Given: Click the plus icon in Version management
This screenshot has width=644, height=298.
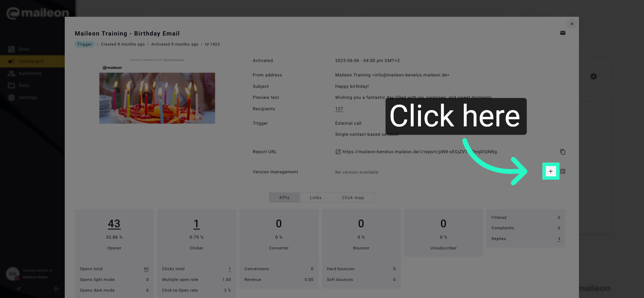Looking at the screenshot, I should tap(551, 171).
